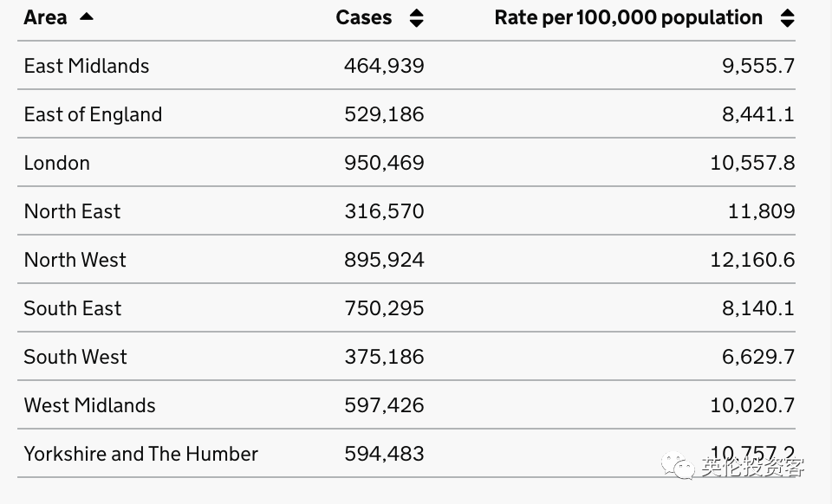Click the South East area name
The height and width of the screenshot is (504, 832).
[73, 308]
